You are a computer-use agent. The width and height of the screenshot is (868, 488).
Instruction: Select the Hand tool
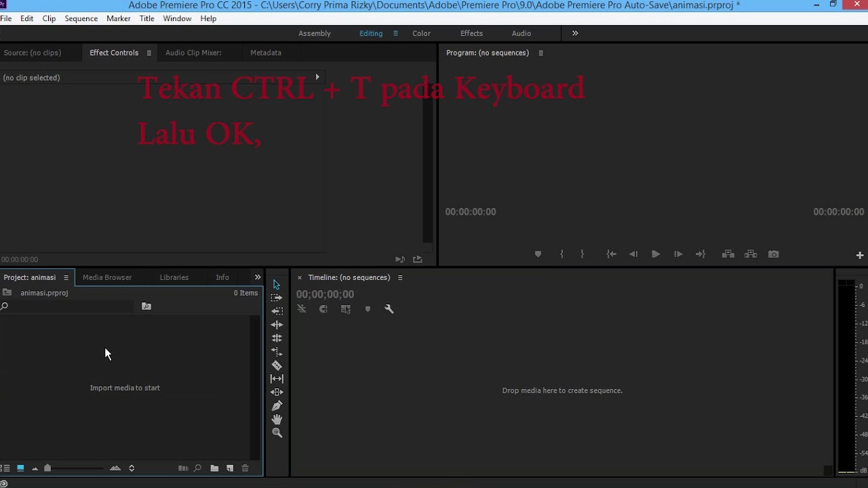[277, 420]
